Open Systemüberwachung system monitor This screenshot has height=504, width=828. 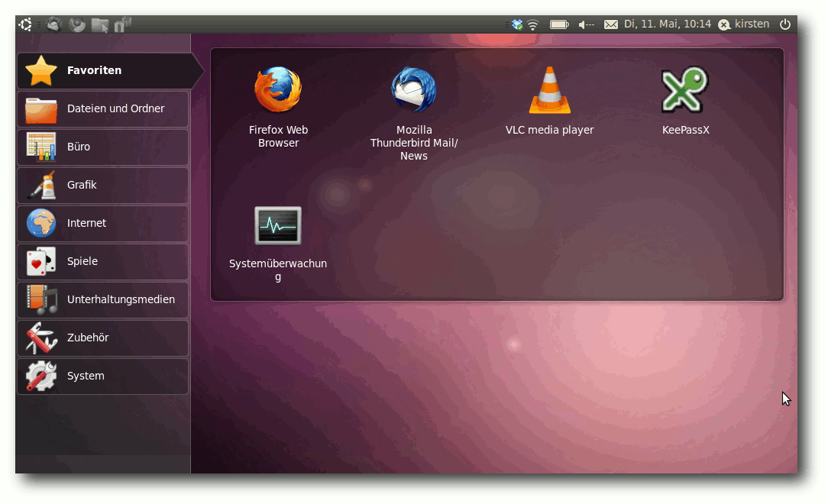[x=278, y=244]
